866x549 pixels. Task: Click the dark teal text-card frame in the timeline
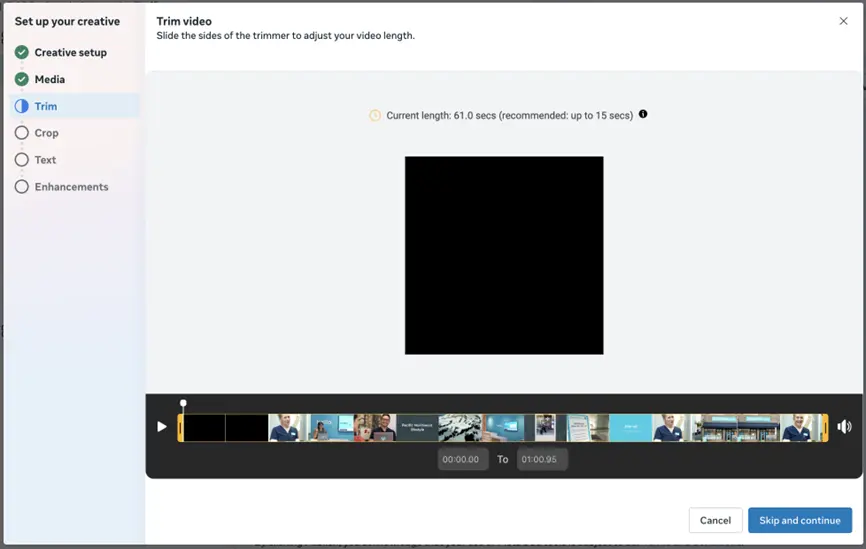(x=417, y=428)
